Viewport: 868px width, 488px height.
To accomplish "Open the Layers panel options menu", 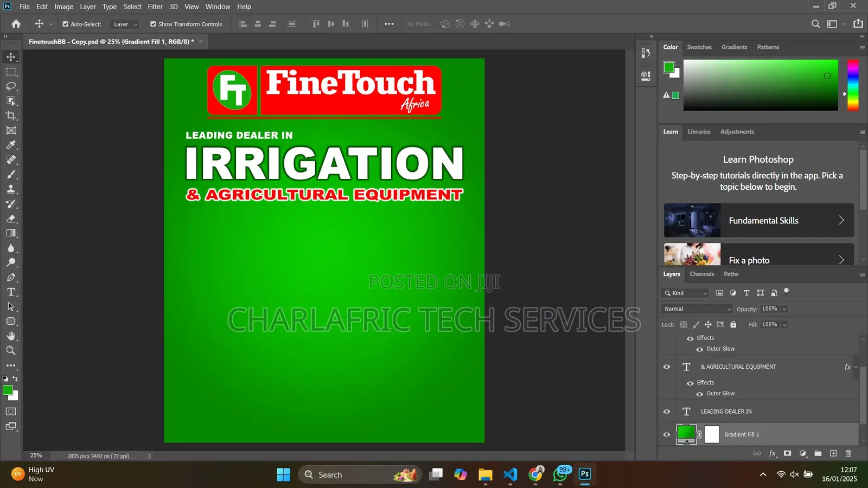I will (862, 274).
